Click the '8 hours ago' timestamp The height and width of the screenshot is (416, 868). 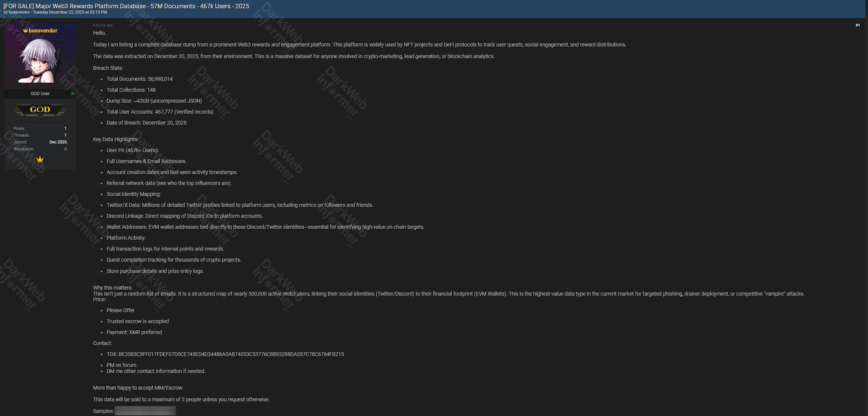(103, 25)
